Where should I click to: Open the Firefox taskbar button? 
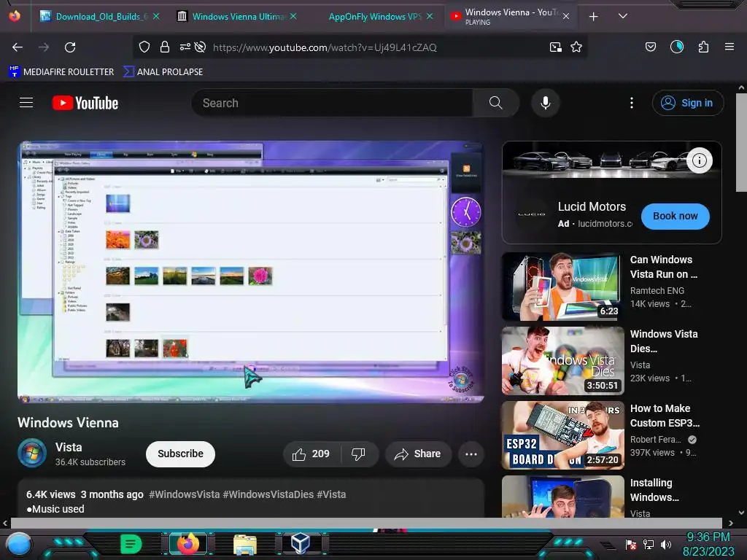[x=188, y=543]
